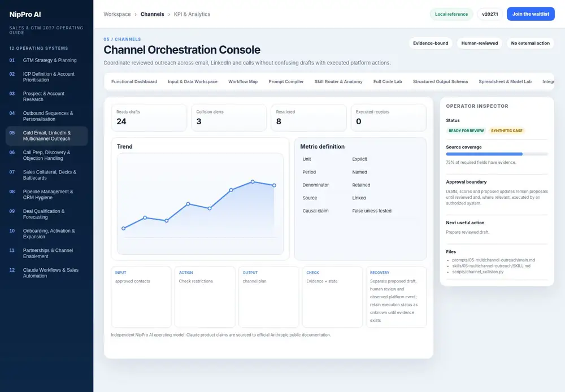Switch to Spreadsheet & Model Lab tab

click(505, 81)
